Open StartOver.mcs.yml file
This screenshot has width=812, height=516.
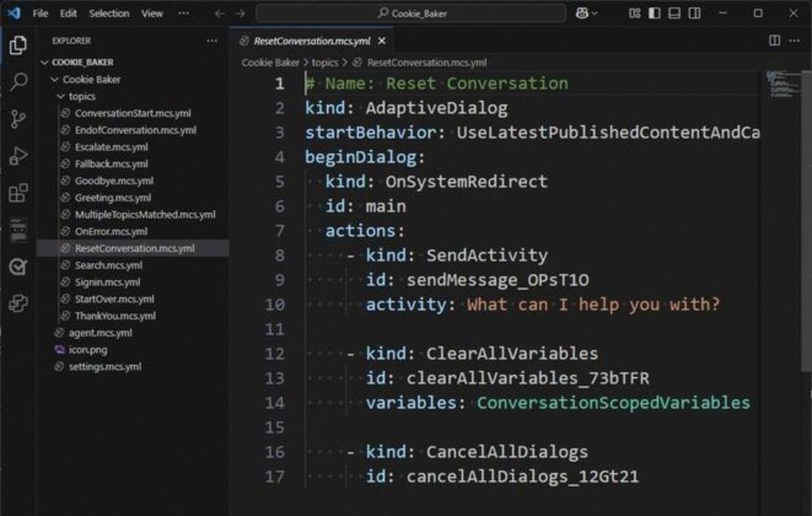pyautogui.click(x=133, y=299)
